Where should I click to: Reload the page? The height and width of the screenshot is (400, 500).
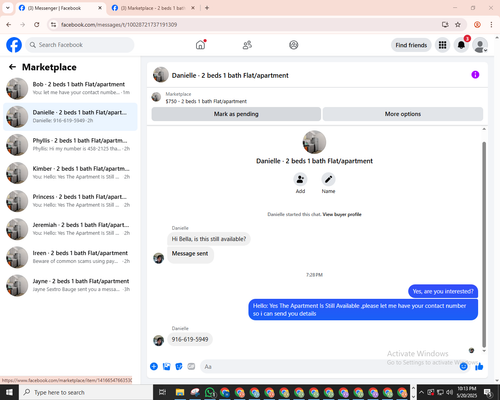click(x=37, y=24)
